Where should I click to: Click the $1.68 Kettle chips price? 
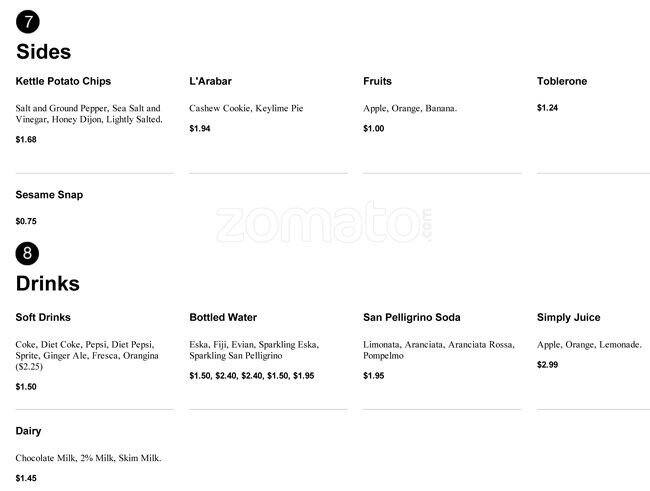pyautogui.click(x=26, y=140)
